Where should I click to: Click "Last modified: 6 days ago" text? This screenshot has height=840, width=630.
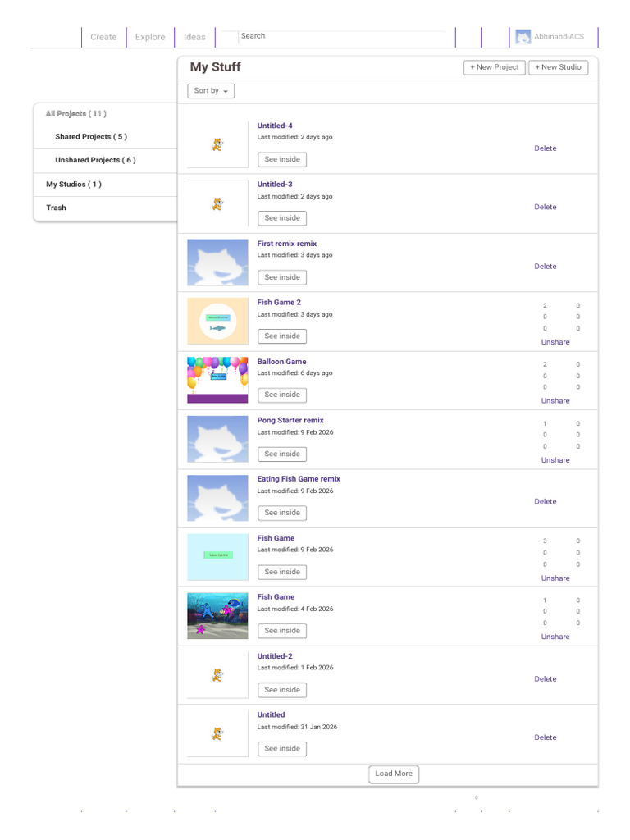click(294, 373)
